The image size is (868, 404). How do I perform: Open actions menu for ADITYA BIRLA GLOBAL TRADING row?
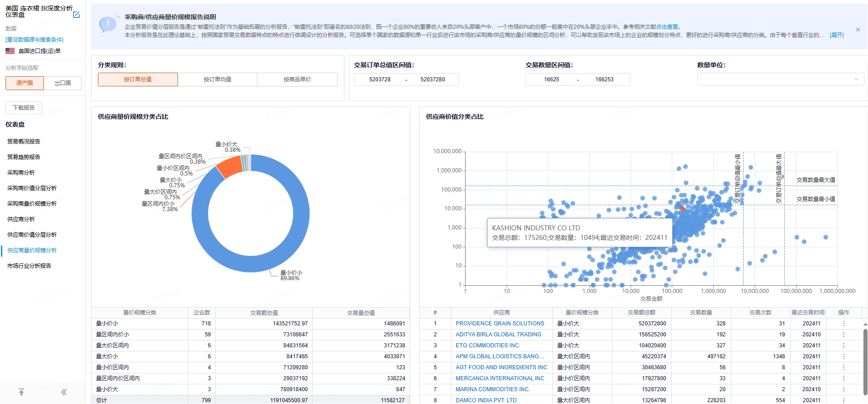pos(844,335)
